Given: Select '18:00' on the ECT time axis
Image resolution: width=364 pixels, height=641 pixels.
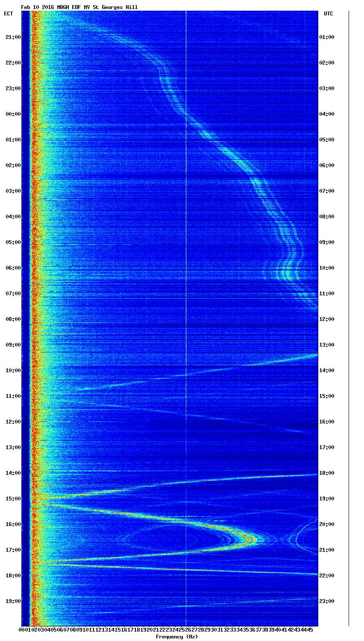Looking at the screenshot, I should click(x=13, y=576).
